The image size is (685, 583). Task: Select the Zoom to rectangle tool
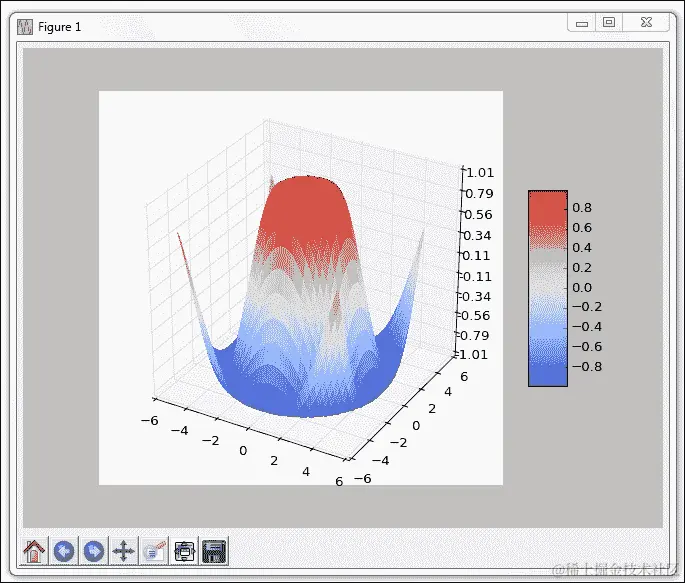(x=154, y=551)
